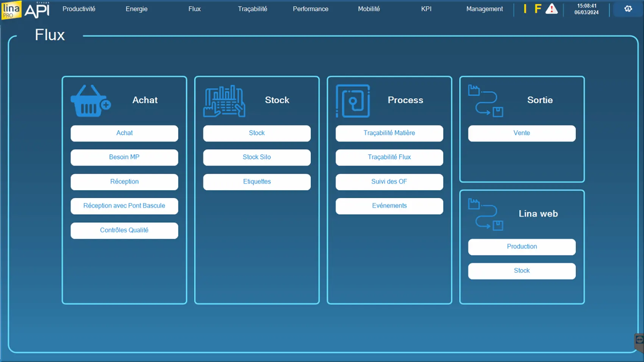Viewport: 644px width, 362px height.
Task: Click the yellow F indicator icon
Action: 538,9
